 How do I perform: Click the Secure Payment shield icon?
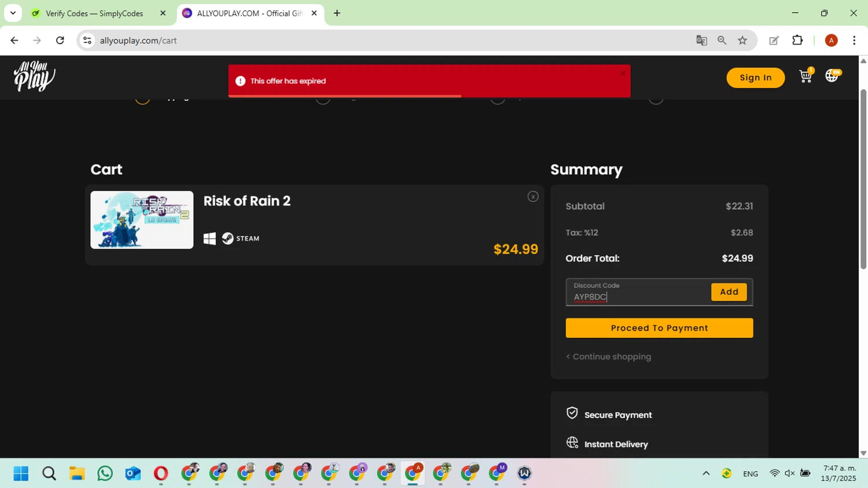572,413
